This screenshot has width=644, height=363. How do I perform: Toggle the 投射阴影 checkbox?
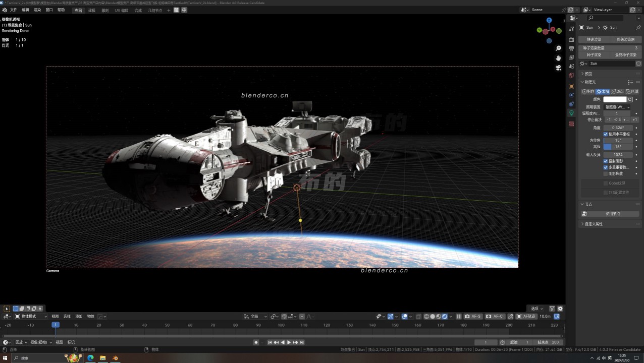coord(606,161)
